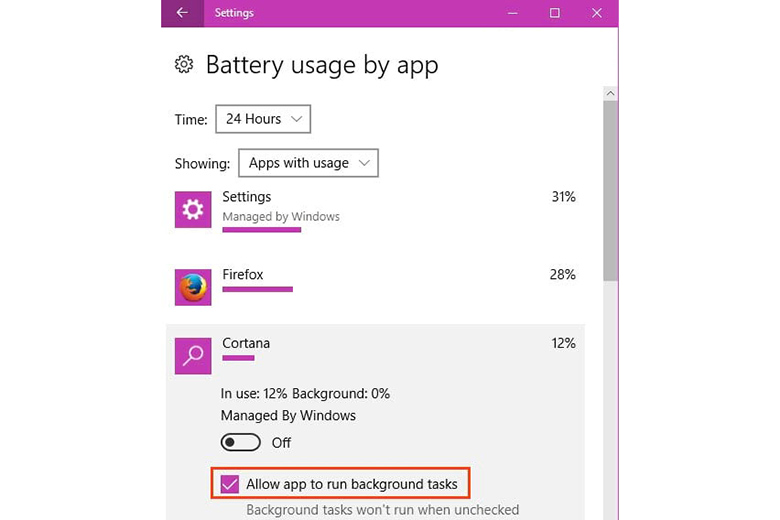Click the Firefox usage progress bar
Image resolution: width=780 pixels, height=520 pixels.
click(257, 290)
